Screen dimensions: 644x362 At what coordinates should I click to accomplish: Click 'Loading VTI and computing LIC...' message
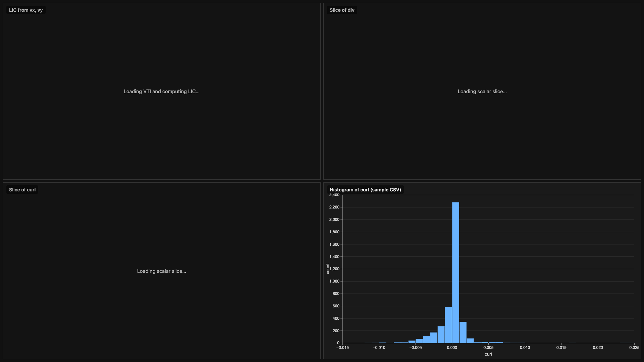pos(161,92)
